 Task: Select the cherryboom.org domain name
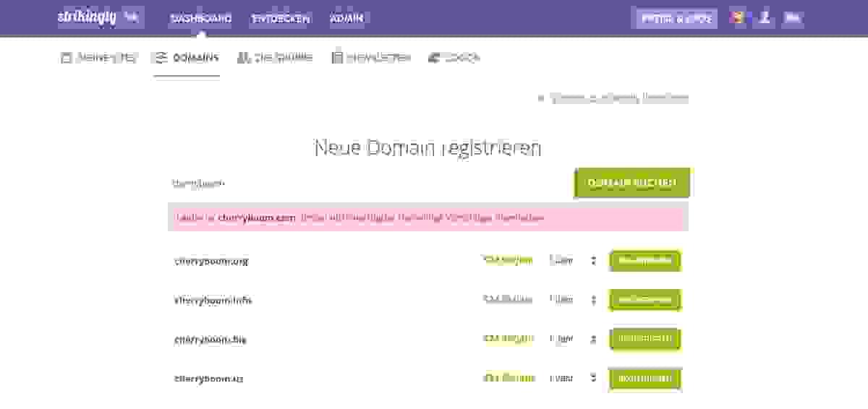point(211,261)
